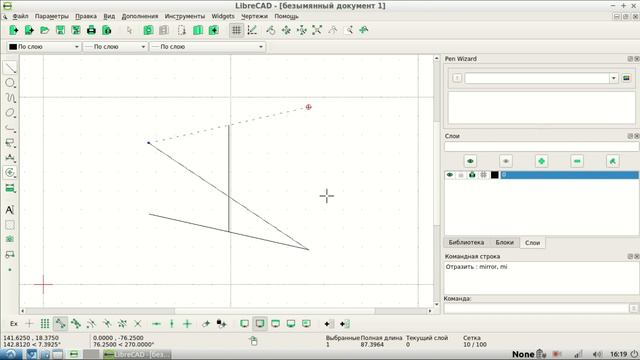Click the Команда input field
This screenshot has width=640, height=360.
[x=536, y=309]
